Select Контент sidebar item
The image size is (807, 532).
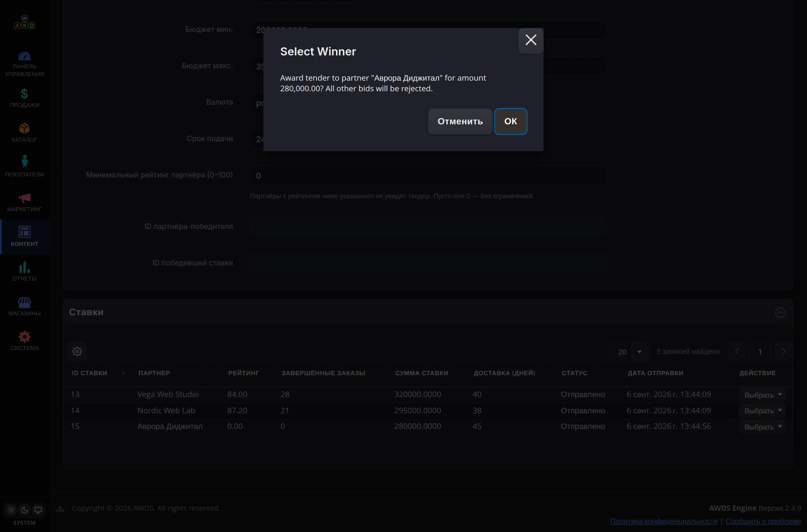(24, 237)
